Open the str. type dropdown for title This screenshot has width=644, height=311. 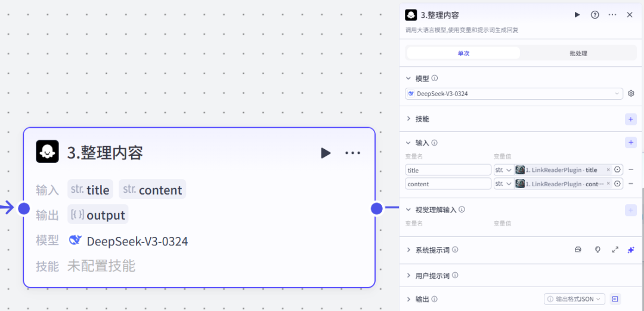coord(503,170)
